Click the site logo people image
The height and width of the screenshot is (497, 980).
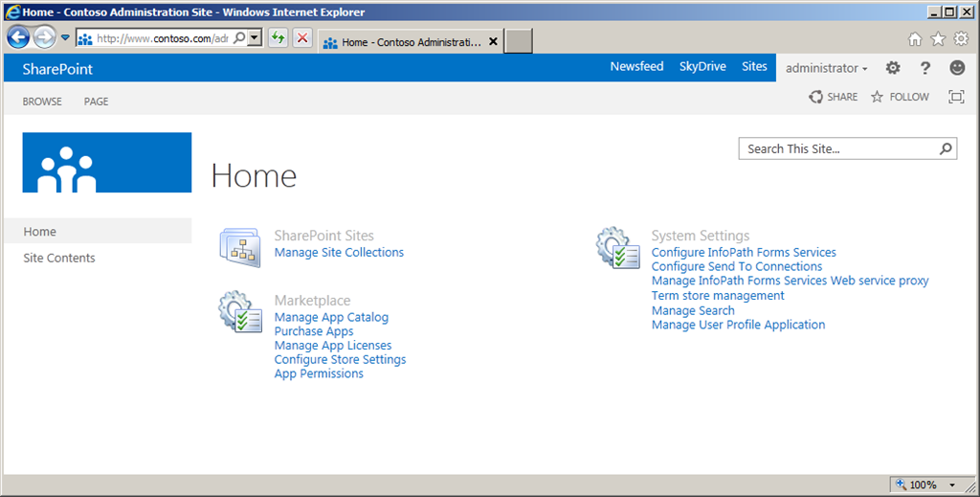(107, 163)
